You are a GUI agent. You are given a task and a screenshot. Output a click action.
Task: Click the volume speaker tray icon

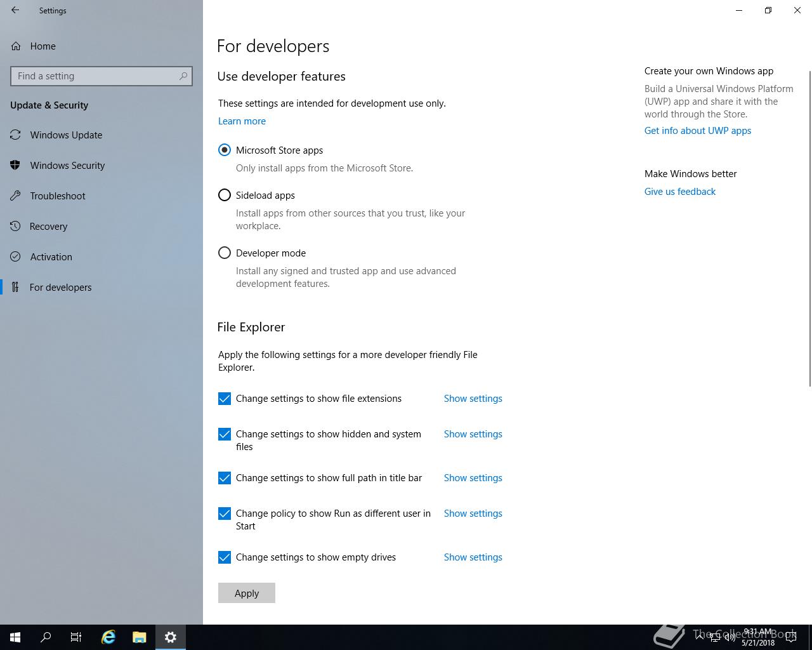[x=730, y=637]
